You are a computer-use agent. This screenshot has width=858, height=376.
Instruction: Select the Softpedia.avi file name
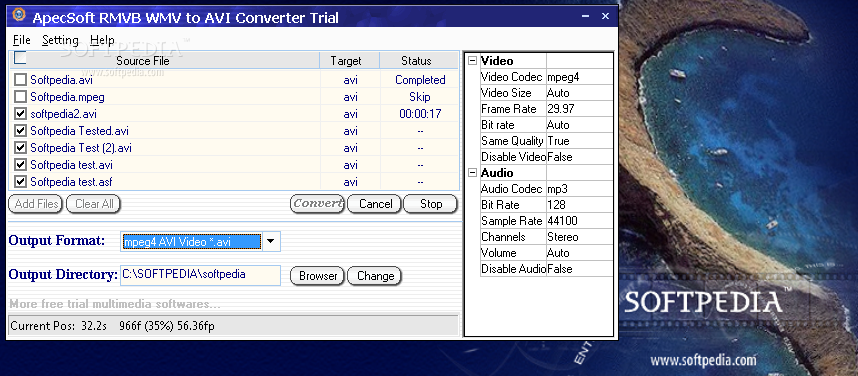pos(61,80)
